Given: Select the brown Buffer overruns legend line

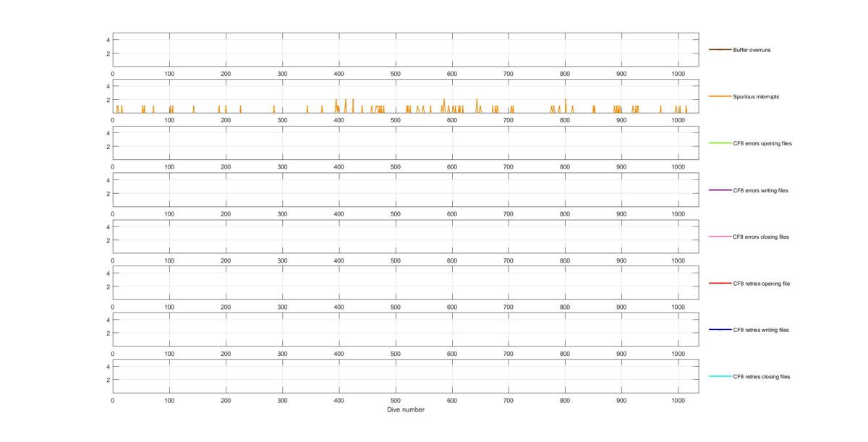Looking at the screenshot, I should tap(720, 50).
